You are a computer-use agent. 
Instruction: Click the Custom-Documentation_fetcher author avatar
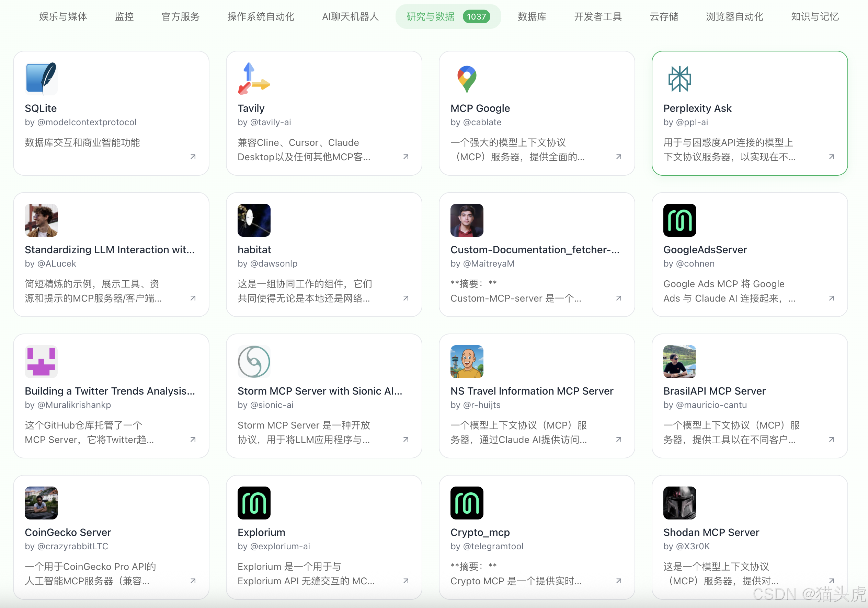coord(467,220)
